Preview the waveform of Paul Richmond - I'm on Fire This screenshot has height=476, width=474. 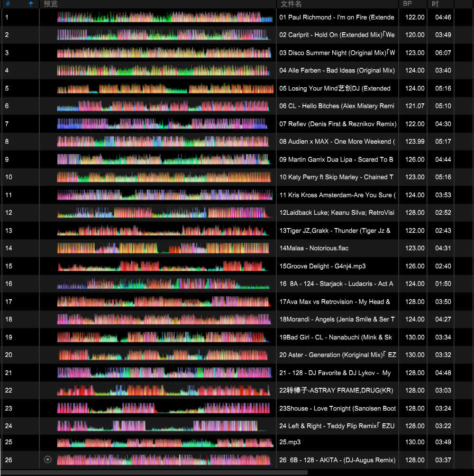pyautogui.click(x=165, y=17)
